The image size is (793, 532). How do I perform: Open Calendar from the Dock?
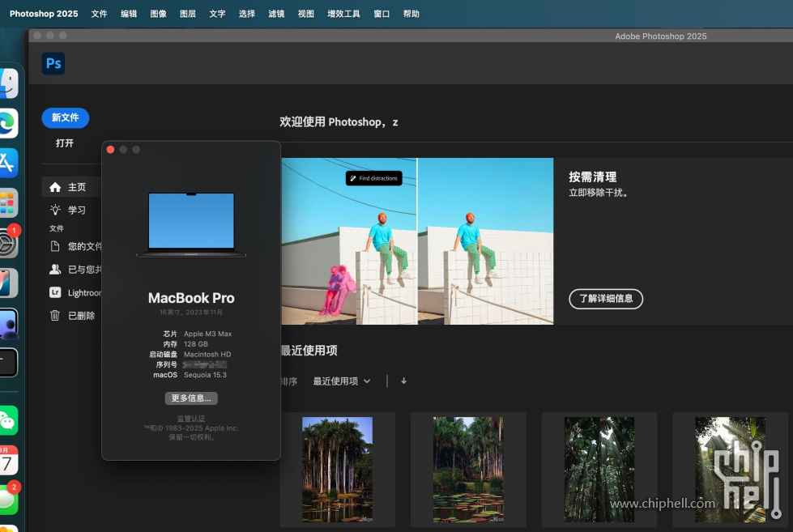(8, 460)
